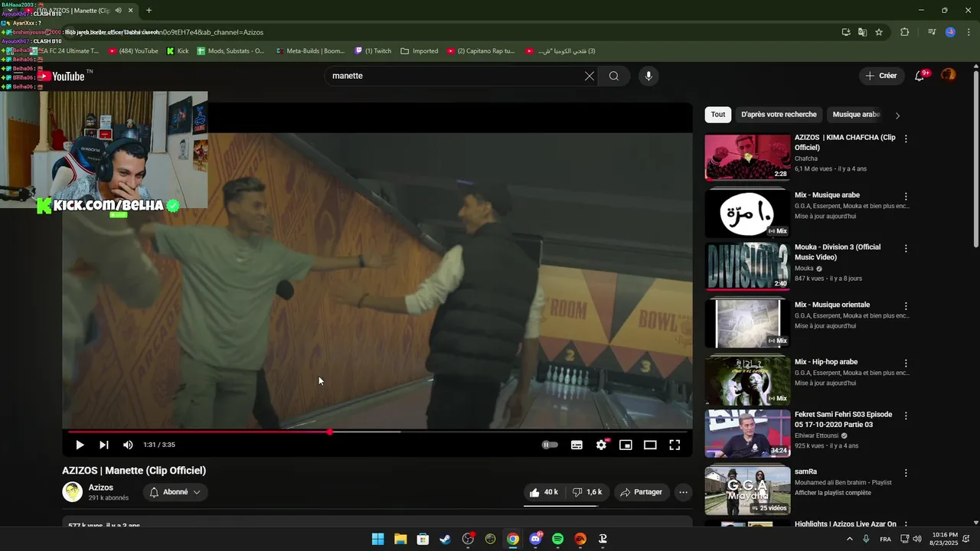Image resolution: width=980 pixels, height=551 pixels.
Task: Open options for Mix - Hip-hop arabe
Action: click(906, 364)
